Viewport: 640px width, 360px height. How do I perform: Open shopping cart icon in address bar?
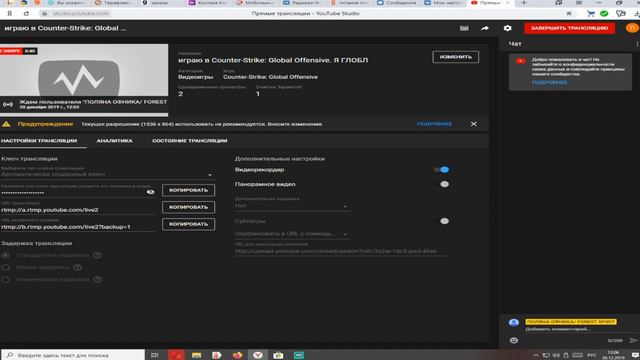590,13
